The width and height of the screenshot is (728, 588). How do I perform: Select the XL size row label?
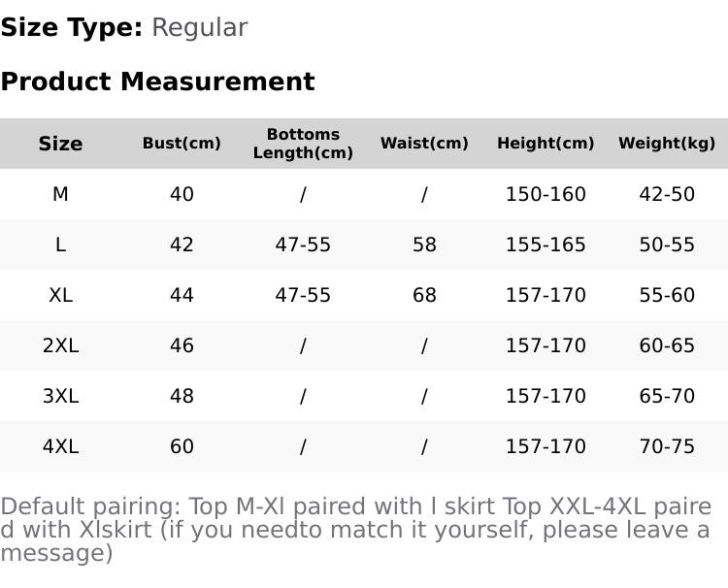pos(60,295)
